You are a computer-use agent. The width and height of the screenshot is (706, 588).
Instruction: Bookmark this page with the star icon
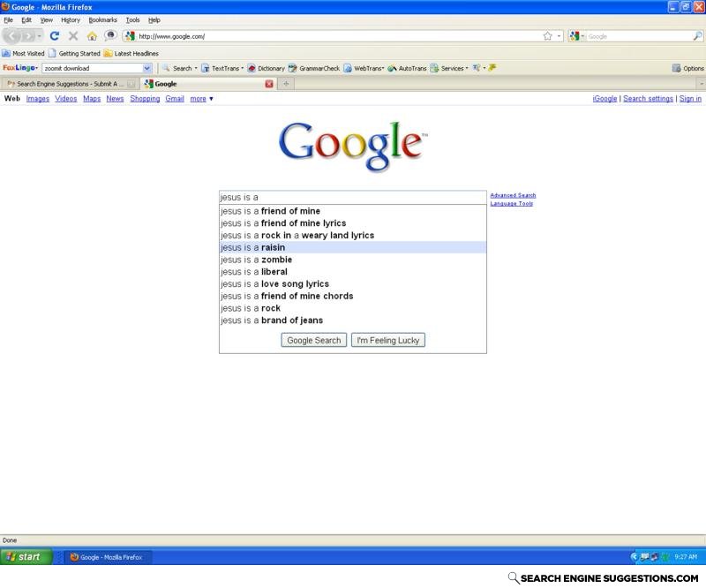tap(547, 36)
